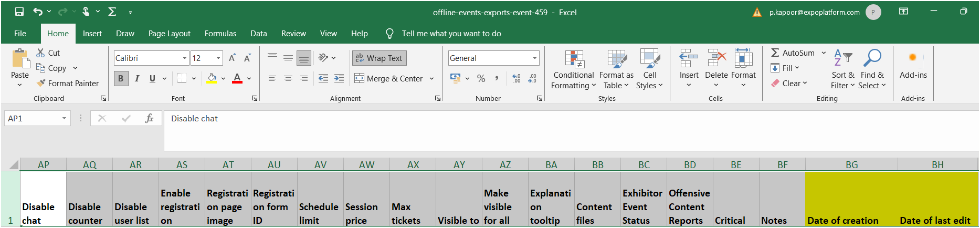The height and width of the screenshot is (228, 980).
Task: Expand the Fill Color dropdown arrow
Action: 223,78
